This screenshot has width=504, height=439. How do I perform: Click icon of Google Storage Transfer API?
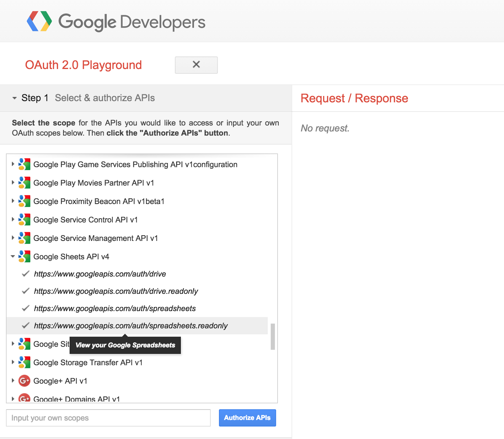tap(24, 362)
